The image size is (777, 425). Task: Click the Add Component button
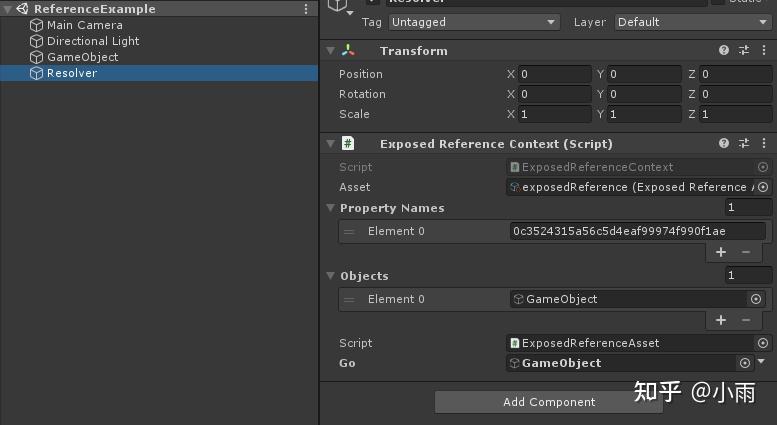(x=549, y=402)
